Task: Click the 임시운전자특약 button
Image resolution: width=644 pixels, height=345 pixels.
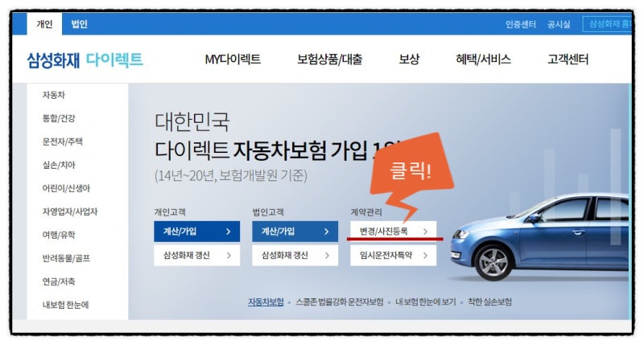Action: (x=393, y=255)
